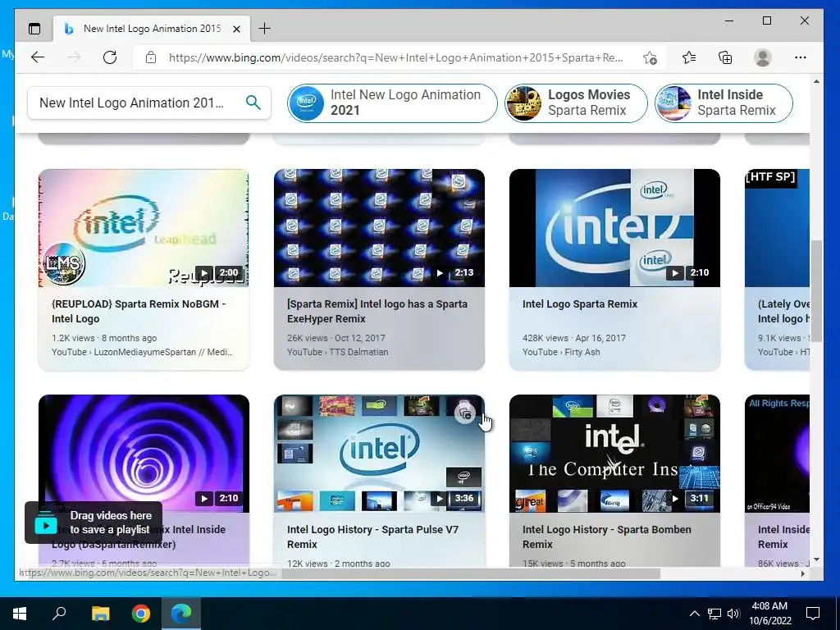The image size is (840, 630).
Task: Click the address bar URL
Action: pos(396,57)
